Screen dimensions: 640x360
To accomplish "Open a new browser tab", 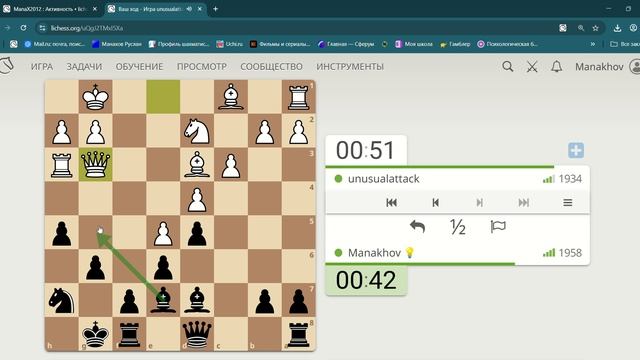I will pos(216,9).
